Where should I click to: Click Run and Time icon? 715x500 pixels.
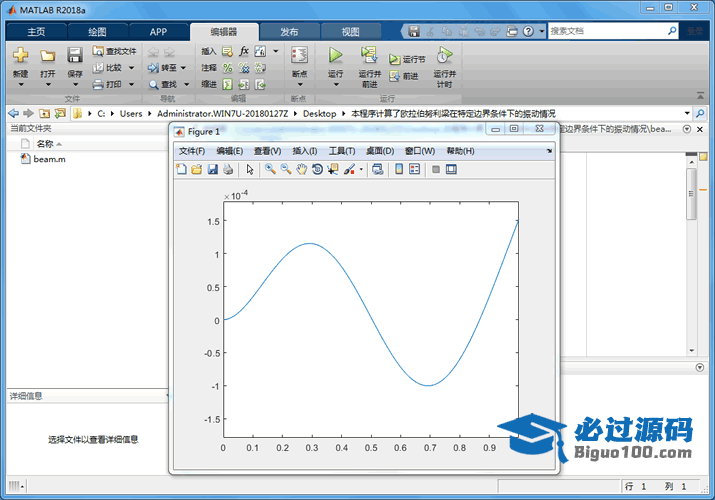pyautogui.click(x=444, y=55)
